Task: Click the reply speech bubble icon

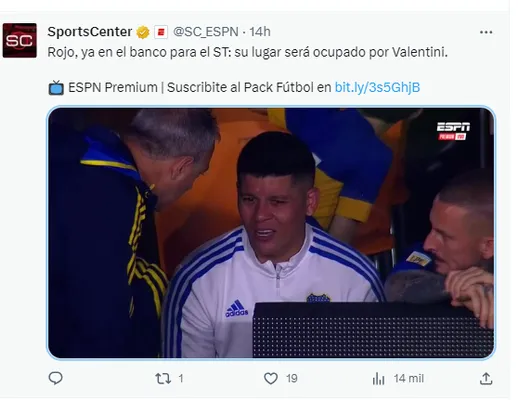Action: tap(55, 378)
